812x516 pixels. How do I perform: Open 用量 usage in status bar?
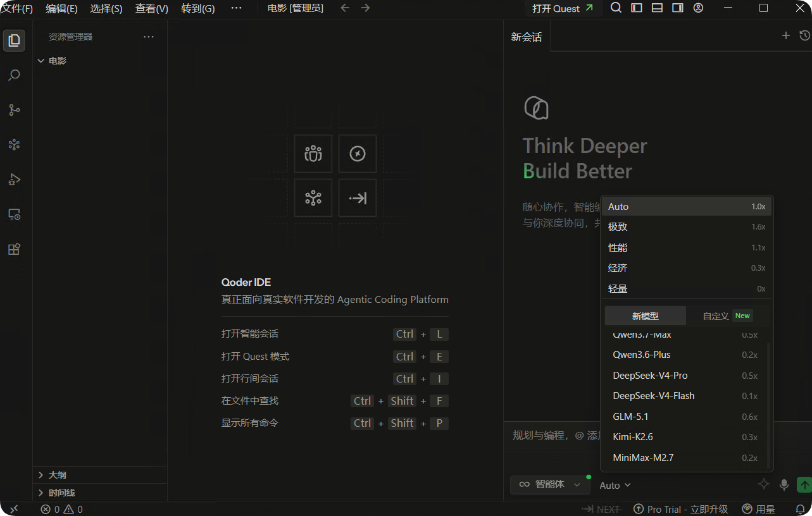point(758,509)
